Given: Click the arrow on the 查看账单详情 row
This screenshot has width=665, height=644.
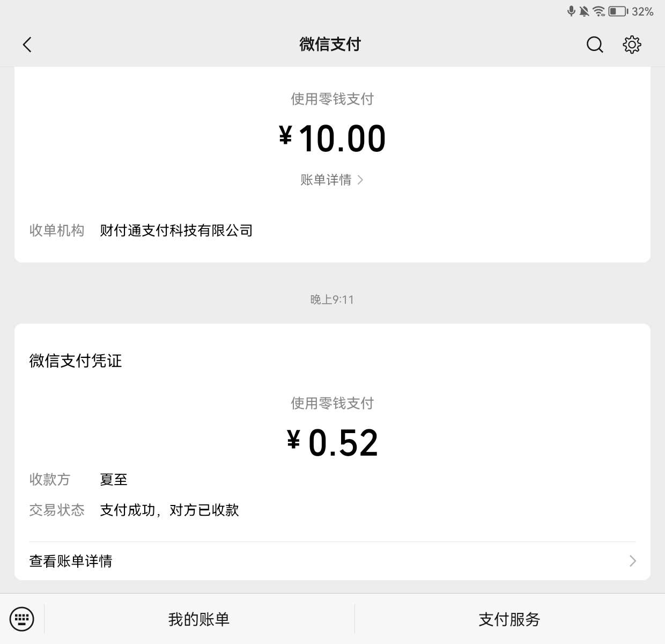Looking at the screenshot, I should point(633,561).
